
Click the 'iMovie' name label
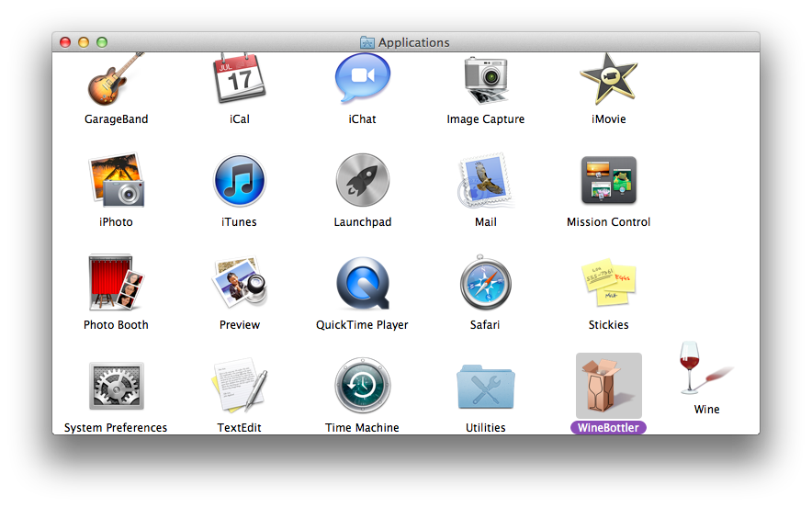tap(608, 119)
